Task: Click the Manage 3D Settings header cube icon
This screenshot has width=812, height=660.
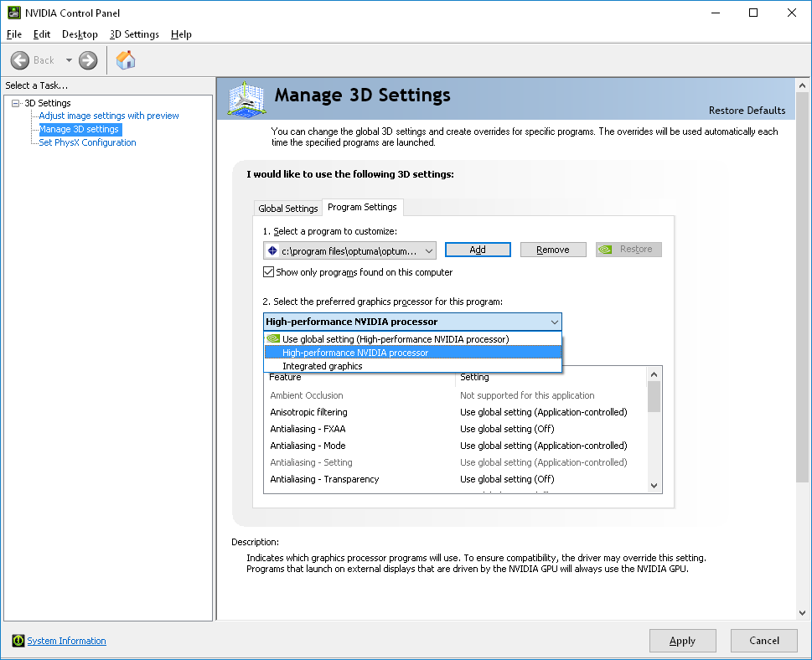Action: point(247,98)
